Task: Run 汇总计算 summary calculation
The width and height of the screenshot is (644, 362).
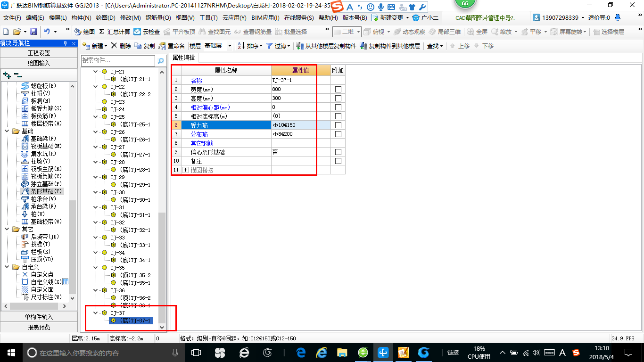Action: (x=115, y=32)
